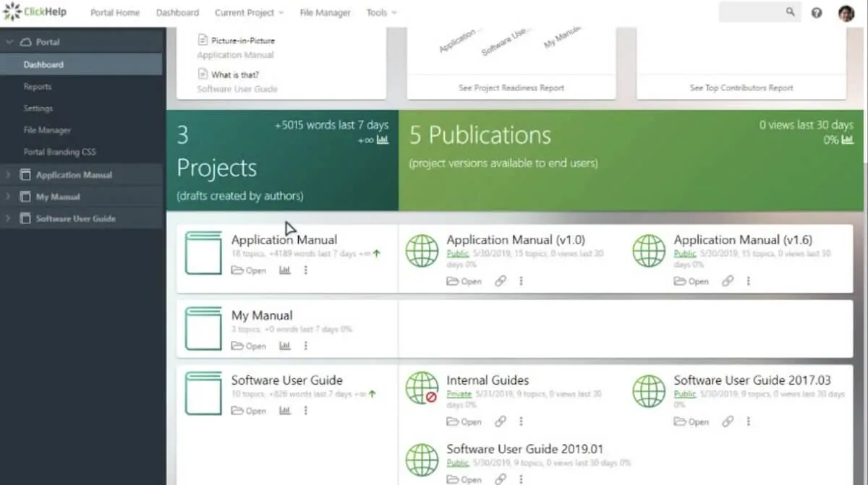The image size is (868, 485).
Task: View statistics chart for Software User Guide
Action: pyautogui.click(x=285, y=410)
